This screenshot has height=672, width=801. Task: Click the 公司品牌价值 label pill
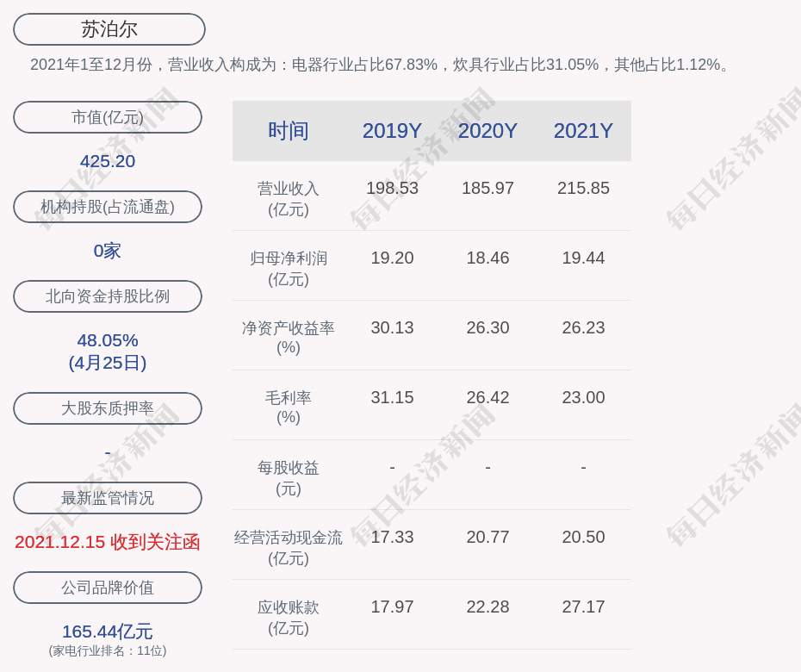tap(108, 588)
